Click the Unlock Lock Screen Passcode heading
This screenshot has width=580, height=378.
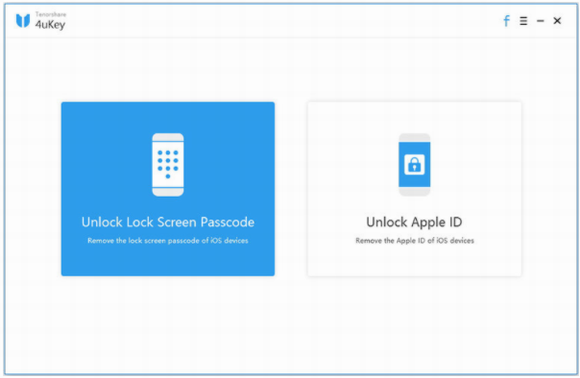[x=168, y=222]
